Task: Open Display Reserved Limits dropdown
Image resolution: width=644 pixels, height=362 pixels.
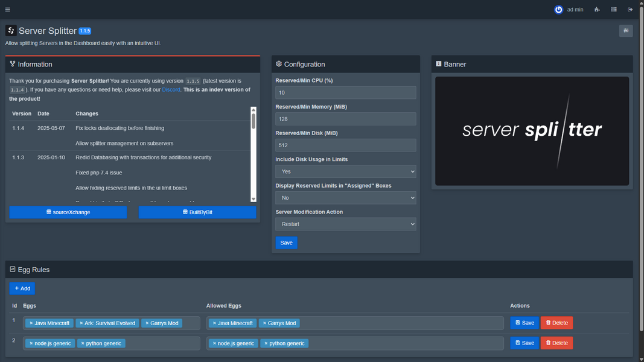Action: [345, 198]
